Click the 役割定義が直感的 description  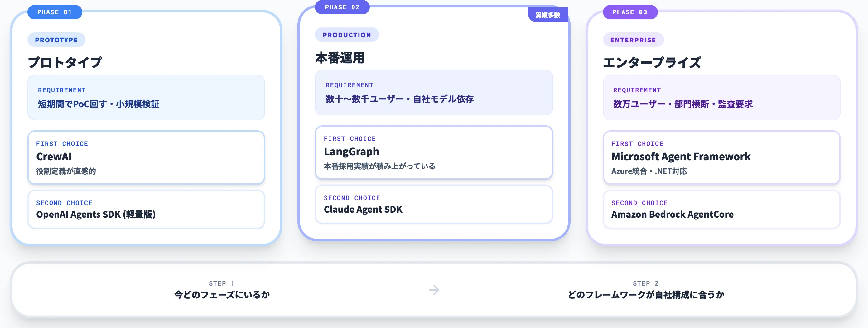tap(66, 171)
